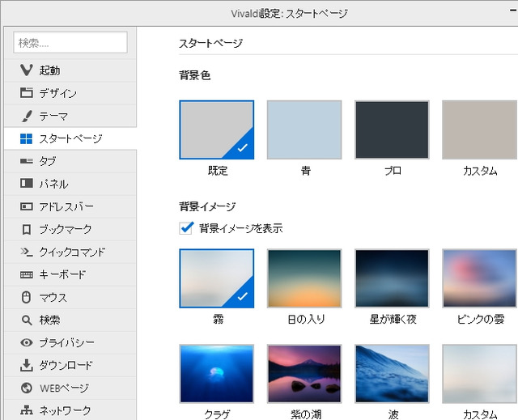The image size is (518, 420).
Task: Select ブックマーク in the sidebar
Action: (x=70, y=230)
